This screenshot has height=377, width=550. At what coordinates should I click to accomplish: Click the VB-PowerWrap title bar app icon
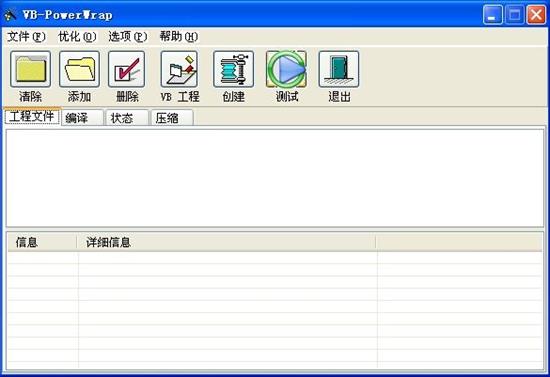(x=11, y=15)
